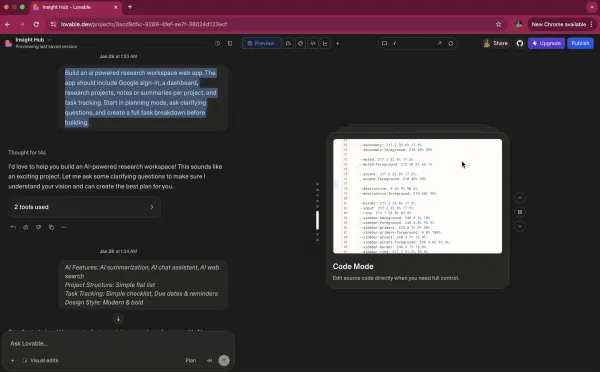The height and width of the screenshot is (372, 600).
Task: Click the voice input icon
Action: point(210,360)
